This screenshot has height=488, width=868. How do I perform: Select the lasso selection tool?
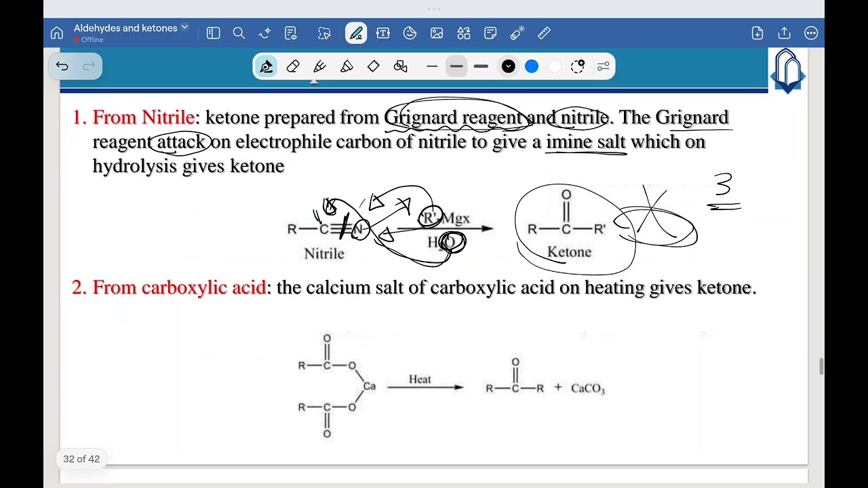pos(324,33)
